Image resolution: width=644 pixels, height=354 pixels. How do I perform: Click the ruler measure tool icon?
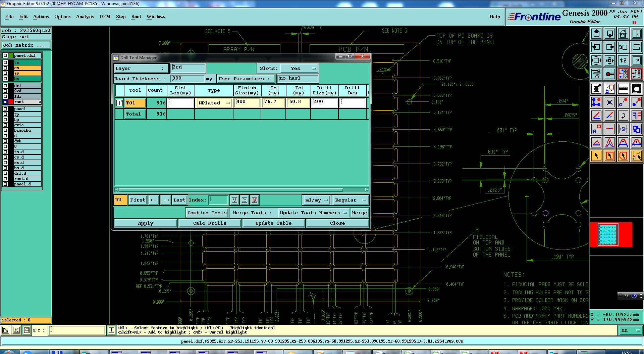(623, 89)
